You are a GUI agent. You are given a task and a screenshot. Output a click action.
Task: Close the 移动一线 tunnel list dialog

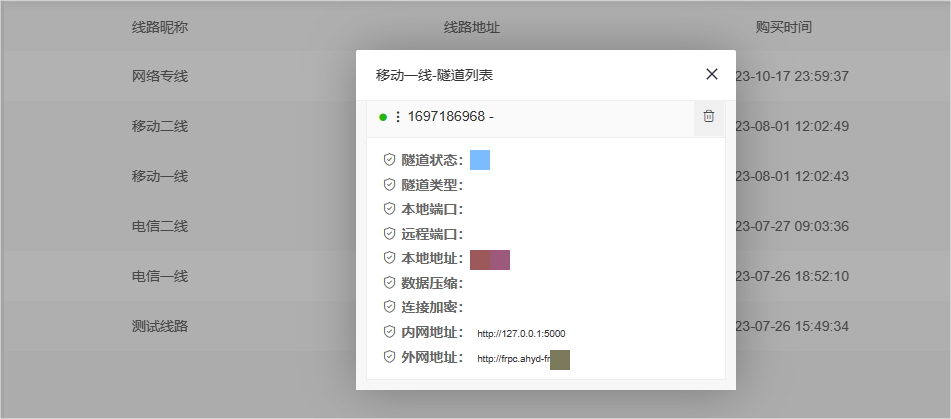pos(711,74)
